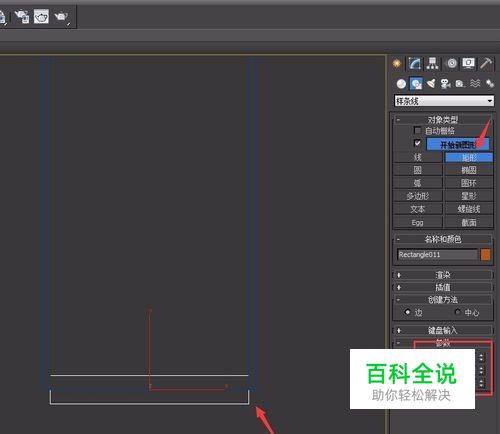The image size is (500, 434).
Task: Open the Create panel sun icon
Action: [x=396, y=63]
